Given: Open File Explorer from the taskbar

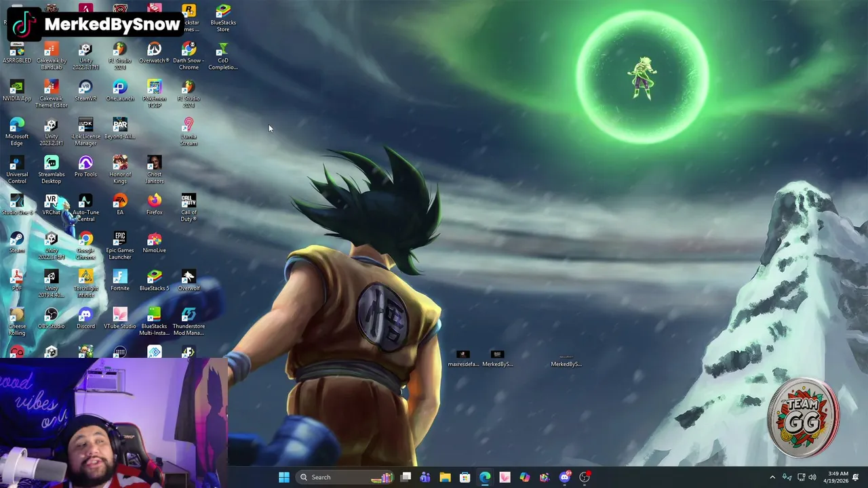Looking at the screenshot, I should click(x=445, y=477).
